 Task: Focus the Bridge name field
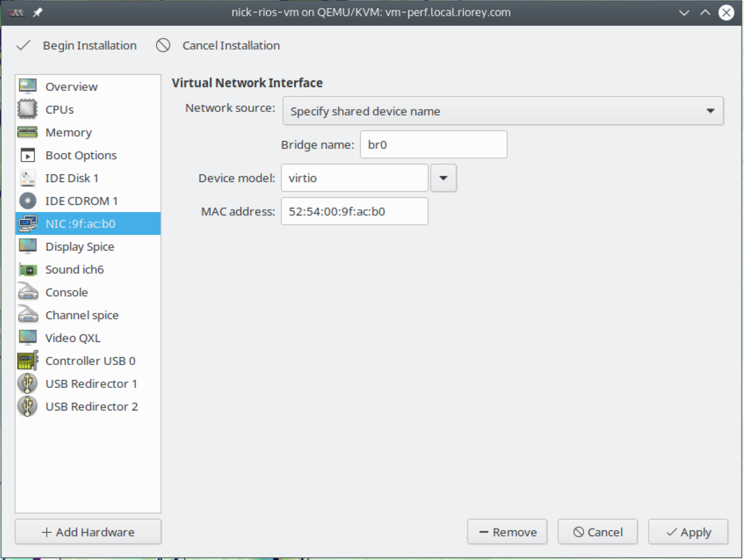coord(434,145)
